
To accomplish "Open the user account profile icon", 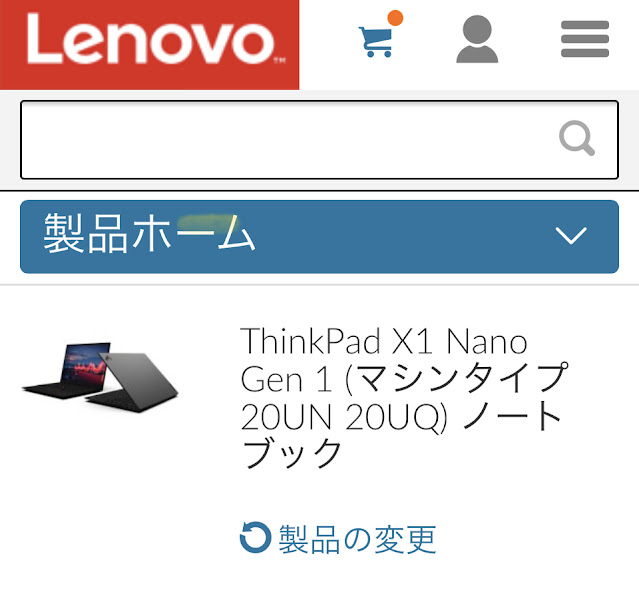I will pos(477,39).
